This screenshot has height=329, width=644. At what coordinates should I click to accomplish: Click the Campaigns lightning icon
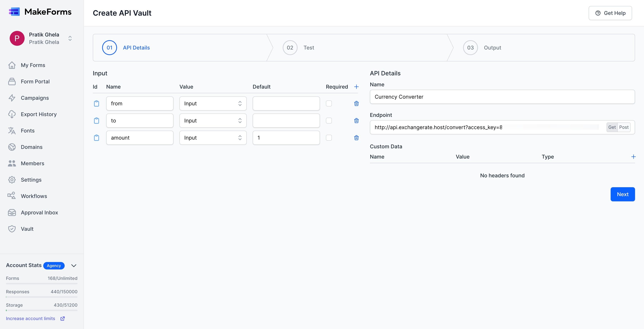tap(12, 98)
